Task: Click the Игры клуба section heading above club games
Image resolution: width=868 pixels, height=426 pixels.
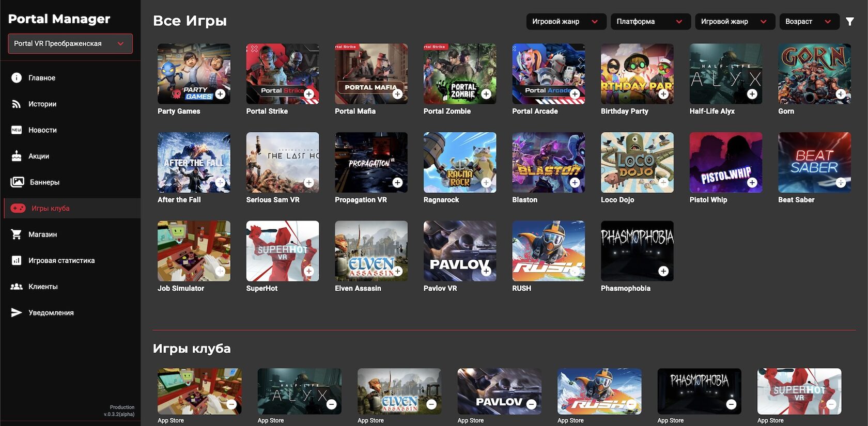Action: (x=192, y=349)
